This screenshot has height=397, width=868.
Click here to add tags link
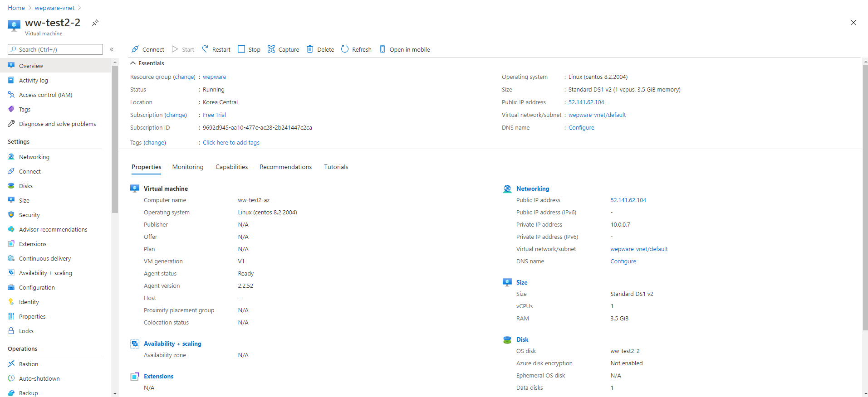231,143
